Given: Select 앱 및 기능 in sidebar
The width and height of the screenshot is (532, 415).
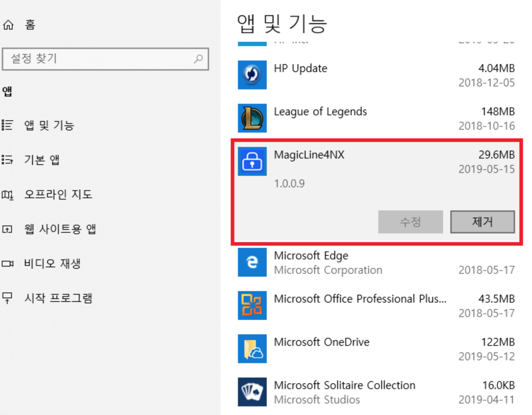Looking at the screenshot, I should click(49, 125).
